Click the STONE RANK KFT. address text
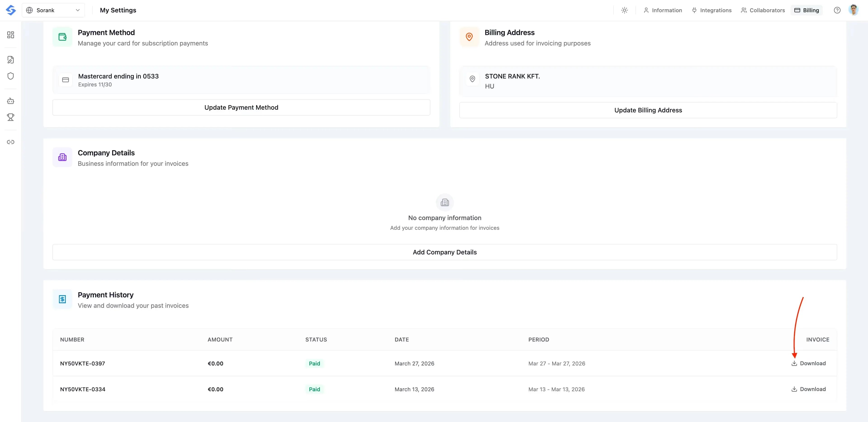 coord(512,76)
